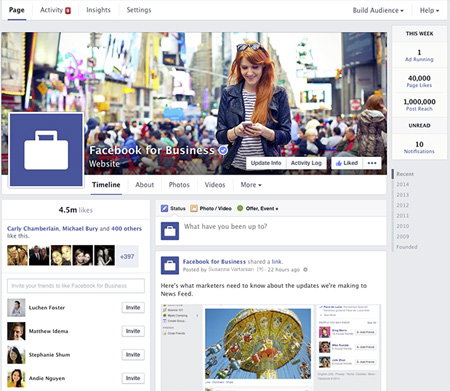
Task: Open the three-dot more options button
Action: point(372,163)
